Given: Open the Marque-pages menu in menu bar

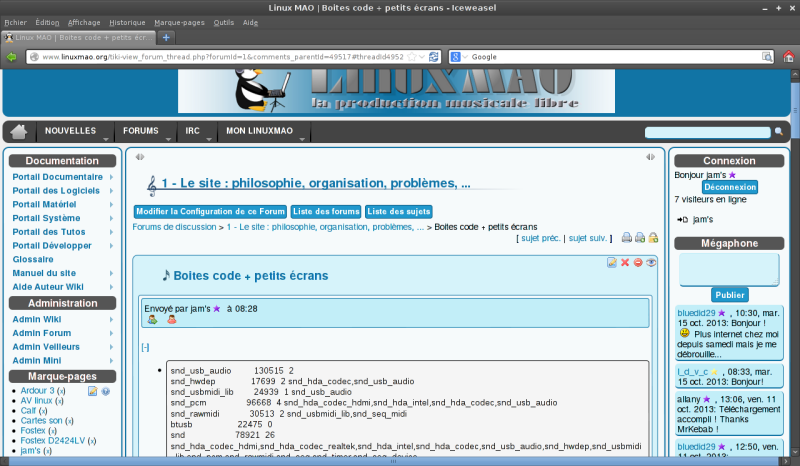Looking at the screenshot, I should [179, 22].
